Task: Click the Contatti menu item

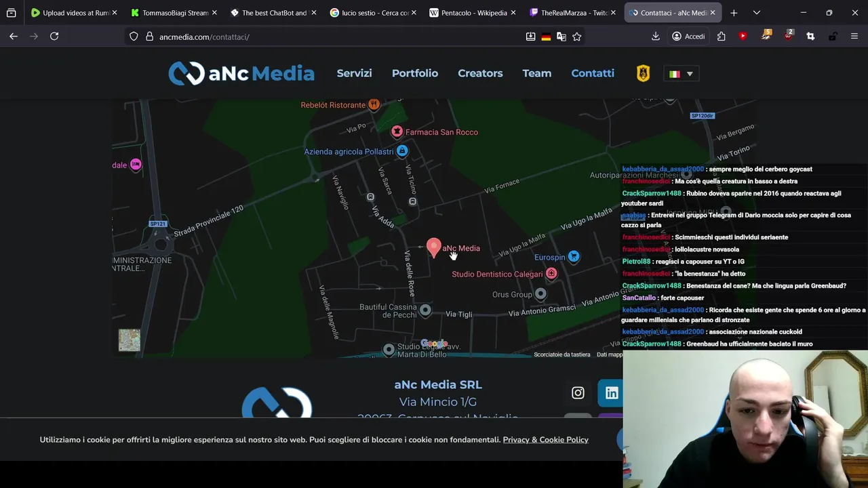Action: (593, 73)
